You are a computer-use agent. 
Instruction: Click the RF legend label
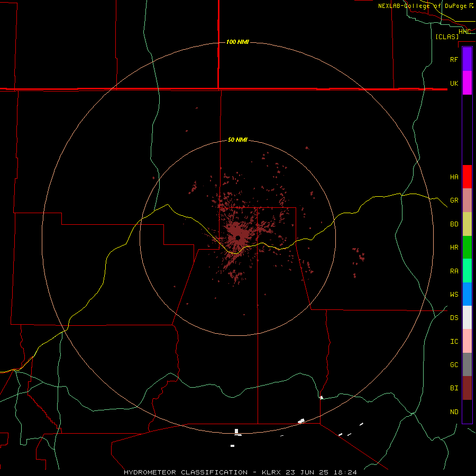point(454,59)
